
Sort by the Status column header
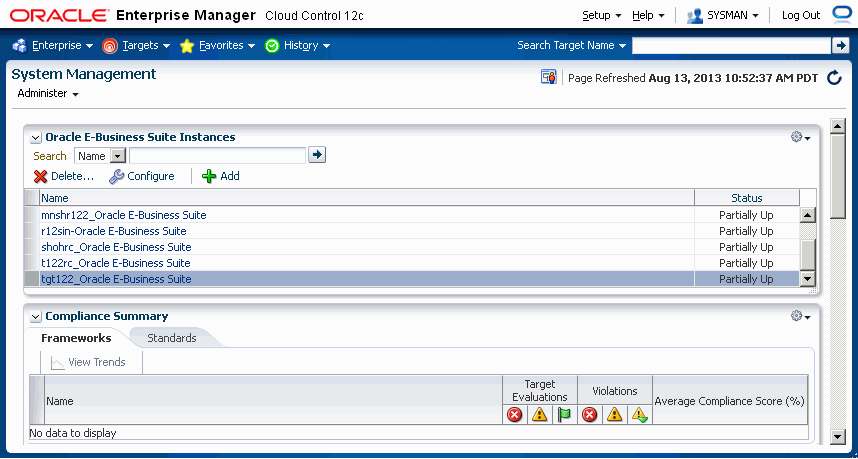[747, 198]
